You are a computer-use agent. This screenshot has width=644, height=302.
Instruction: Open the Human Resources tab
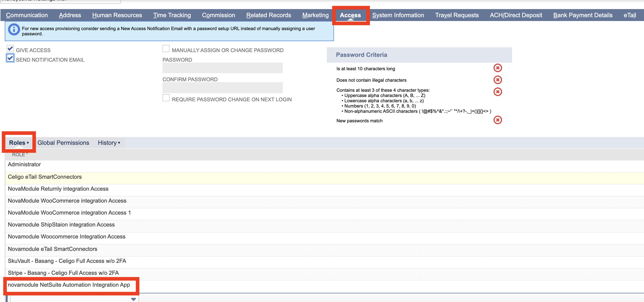point(117,15)
